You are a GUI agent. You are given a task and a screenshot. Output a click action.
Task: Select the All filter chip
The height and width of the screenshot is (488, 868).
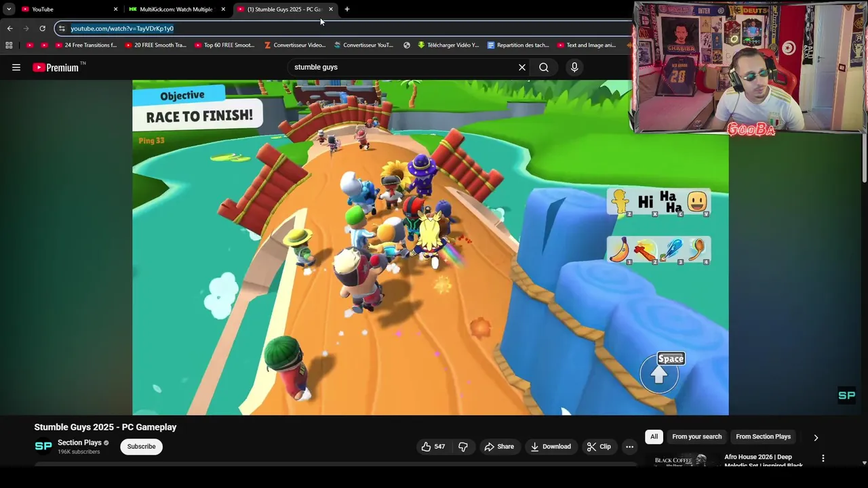point(654,437)
